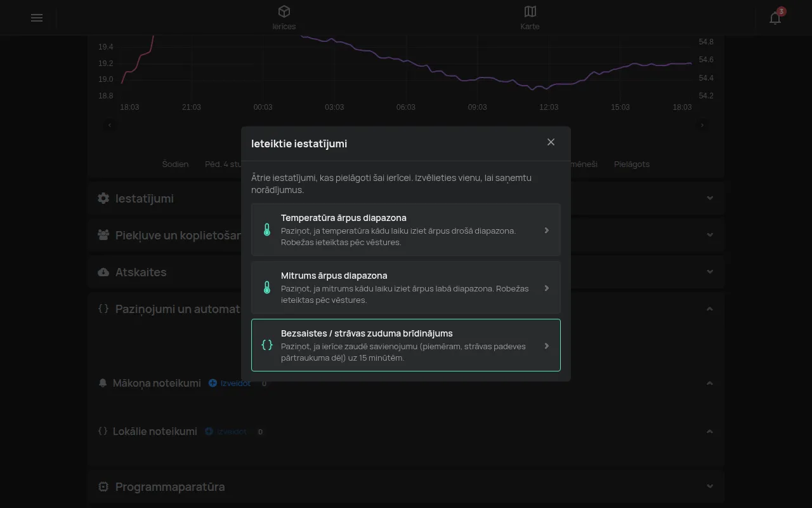Click the thermometer icon for Temperatūra preset
Screen dimensions: 812x508
(267, 230)
